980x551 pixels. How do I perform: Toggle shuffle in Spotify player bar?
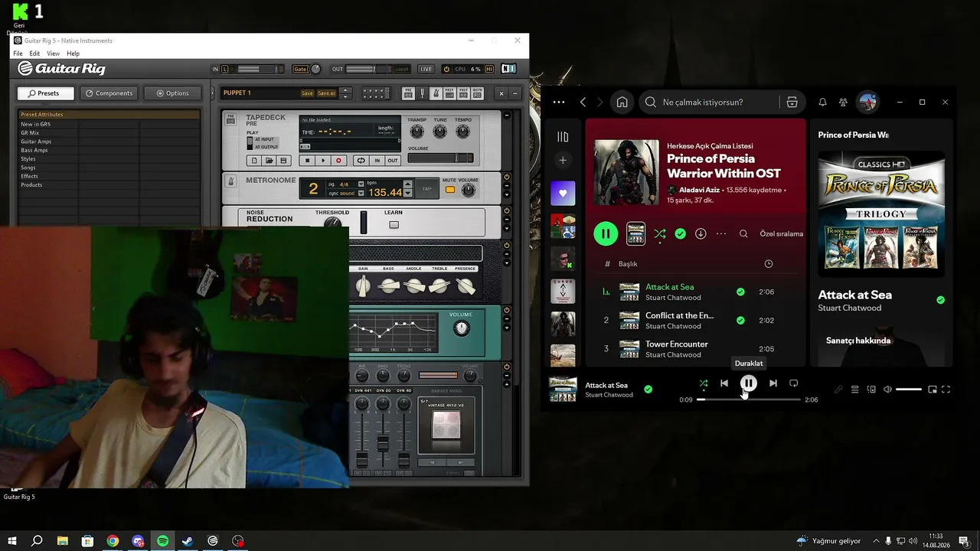click(704, 383)
